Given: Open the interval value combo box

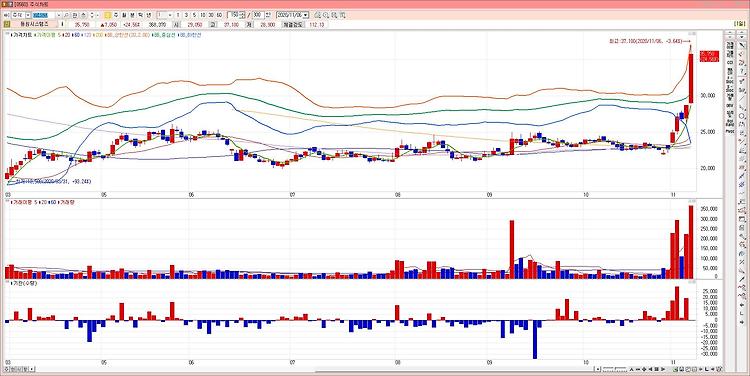Looking at the screenshot, I should pos(165,15).
